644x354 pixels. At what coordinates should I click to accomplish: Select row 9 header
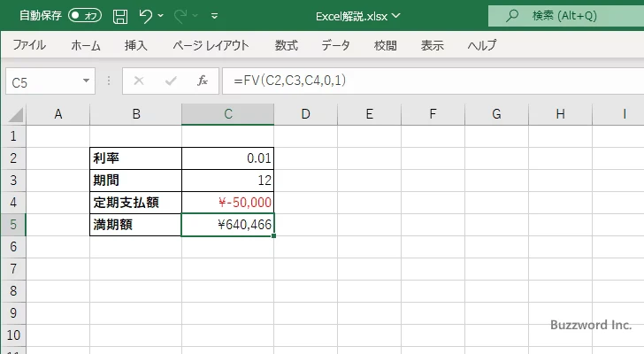click(x=13, y=313)
